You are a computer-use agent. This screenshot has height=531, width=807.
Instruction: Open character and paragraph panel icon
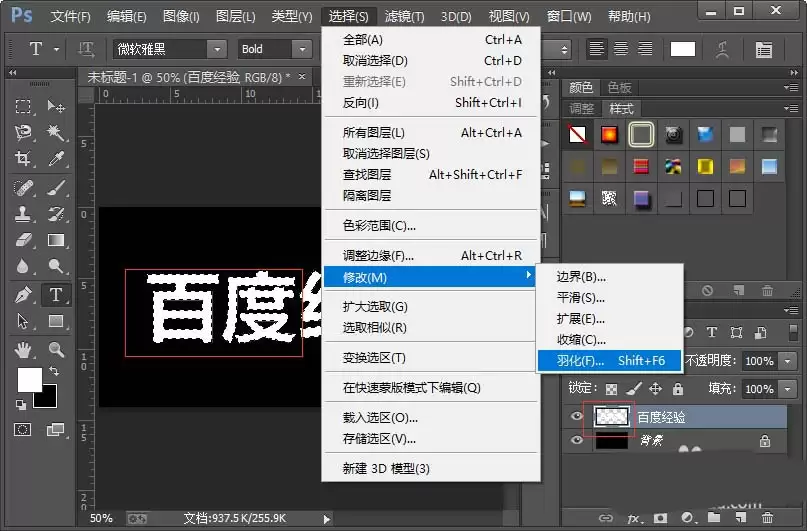764,49
